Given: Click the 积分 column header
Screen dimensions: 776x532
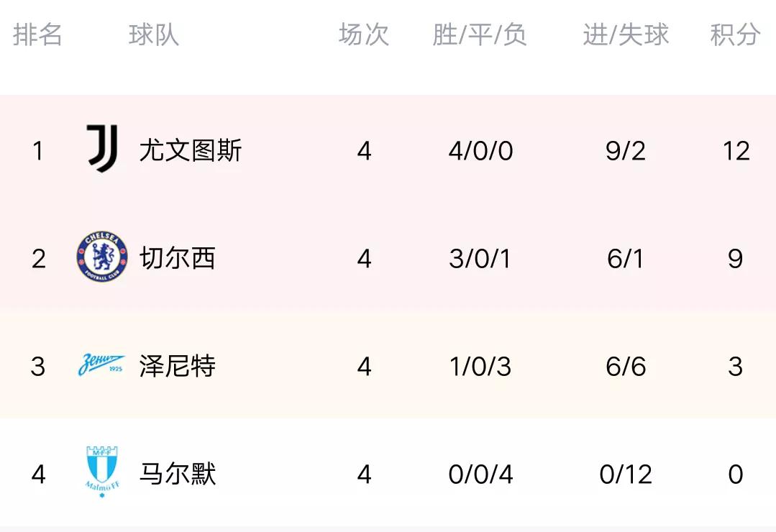Looking at the screenshot, I should [x=735, y=35].
